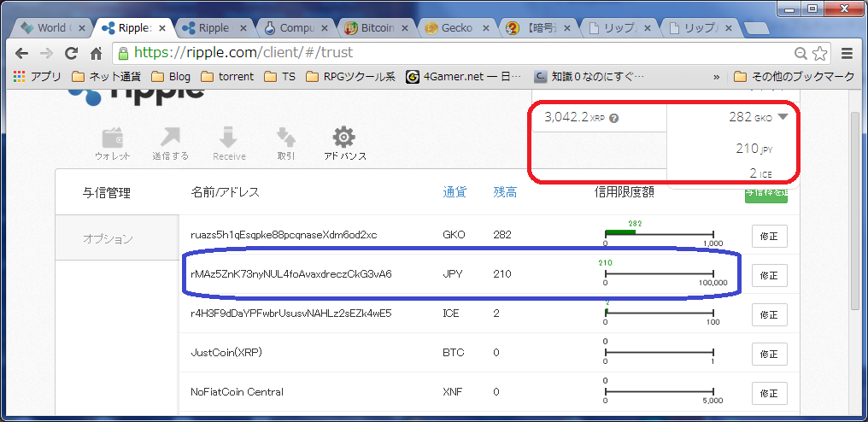Click 修正 button for JPY row

tap(770, 275)
